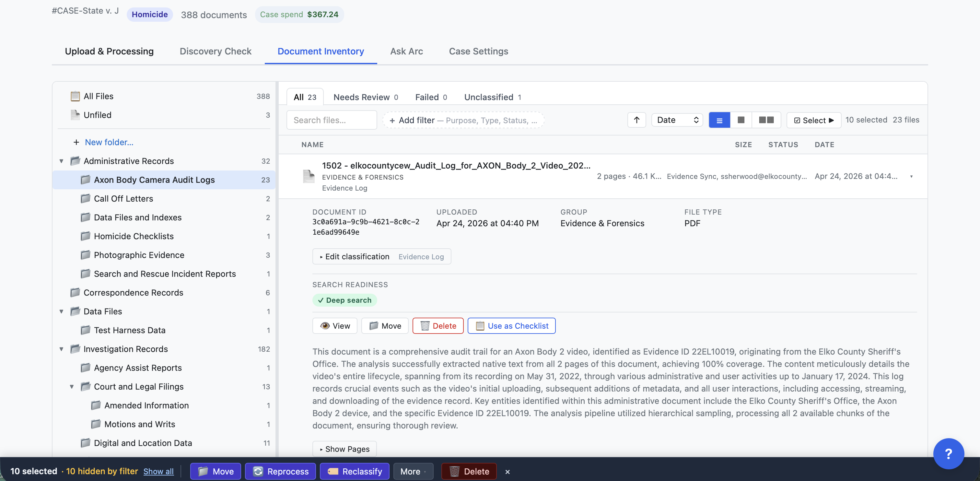Image resolution: width=980 pixels, height=481 pixels.
Task: Click the All Files clipboard icon
Action: [75, 96]
